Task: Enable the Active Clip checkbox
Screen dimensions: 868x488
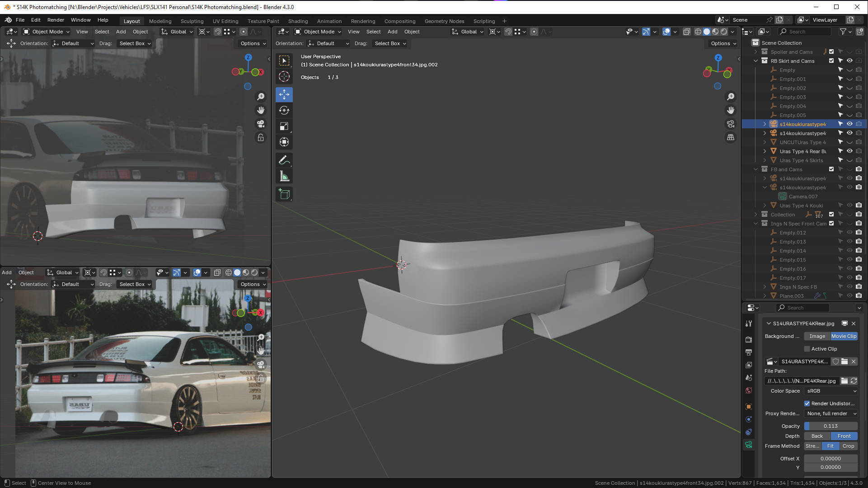Action: click(807, 349)
